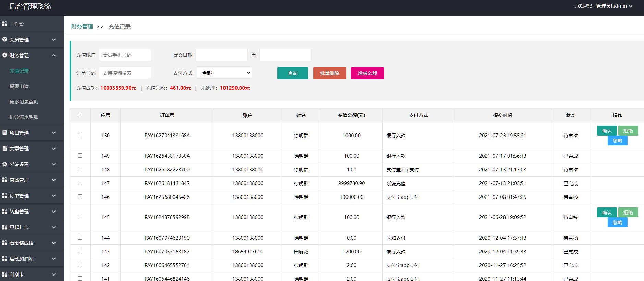Click the 系统设置 gear icon

[4, 164]
